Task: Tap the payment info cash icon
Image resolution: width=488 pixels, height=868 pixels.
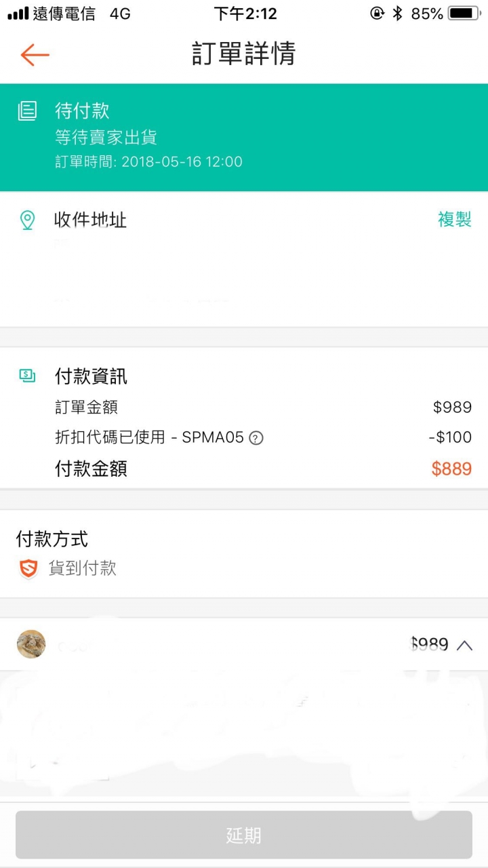Action: pos(27,375)
